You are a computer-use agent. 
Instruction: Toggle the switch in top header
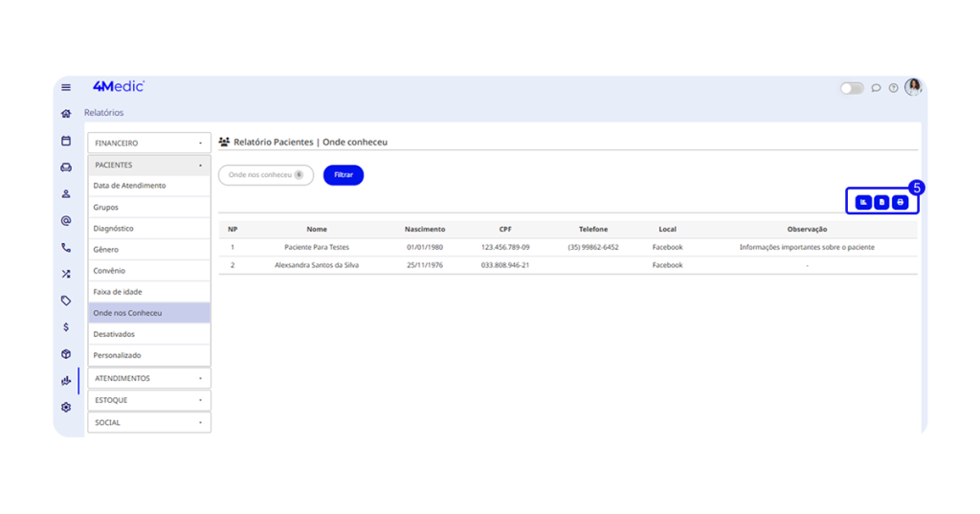(852, 88)
